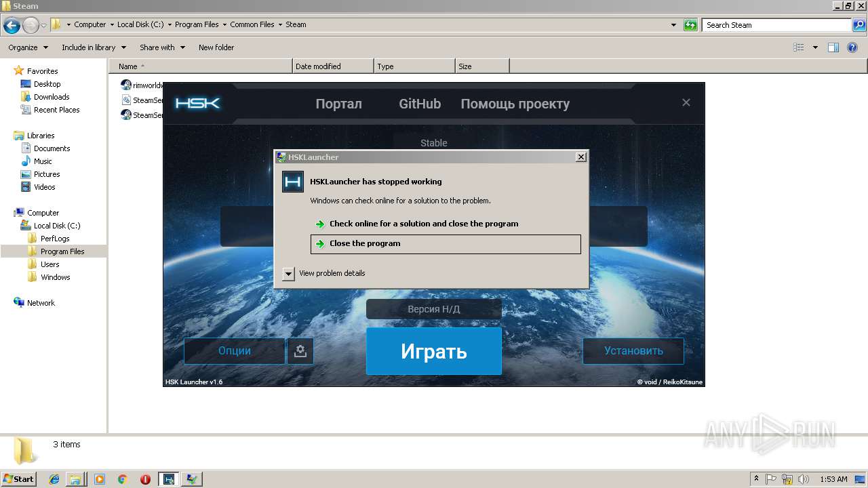Select the second SteamSe file icon
Viewport: 868px width, 488px height.
coord(126,100)
